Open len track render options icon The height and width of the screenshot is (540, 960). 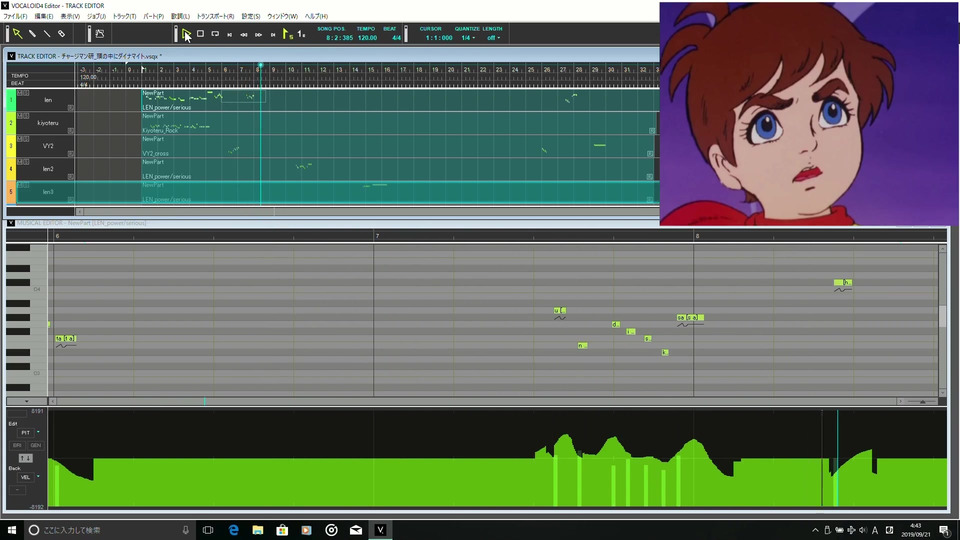[x=70, y=108]
